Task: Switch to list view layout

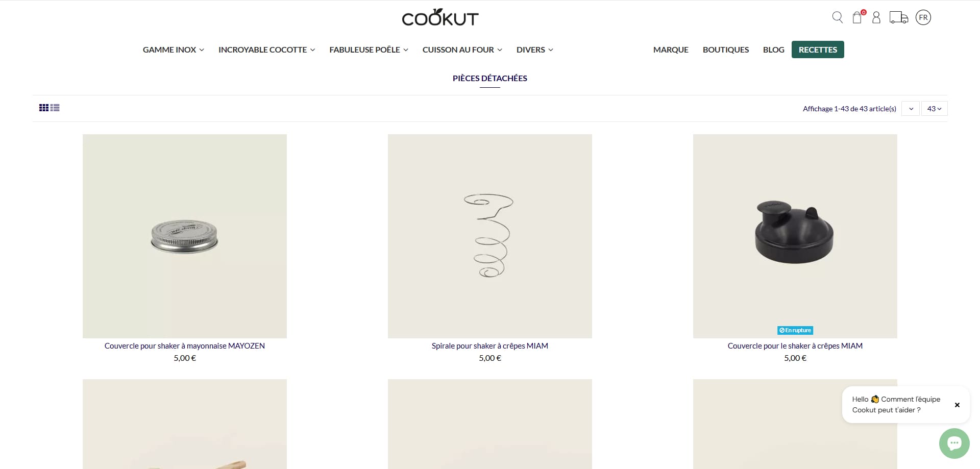Action: coord(55,108)
